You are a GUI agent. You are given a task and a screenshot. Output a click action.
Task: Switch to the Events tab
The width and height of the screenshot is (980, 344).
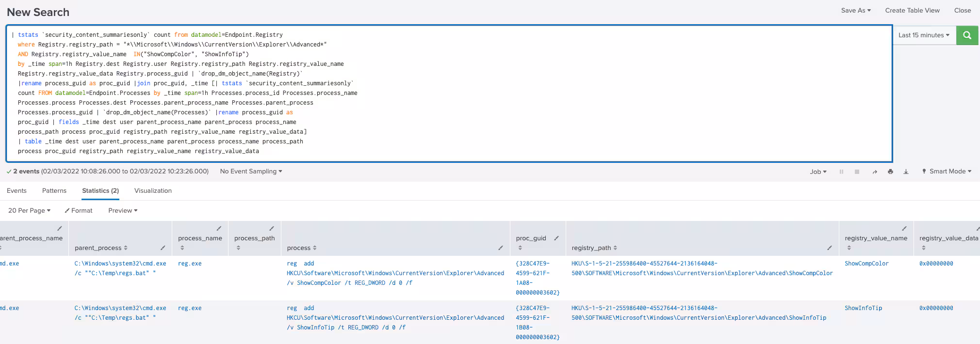[16, 190]
